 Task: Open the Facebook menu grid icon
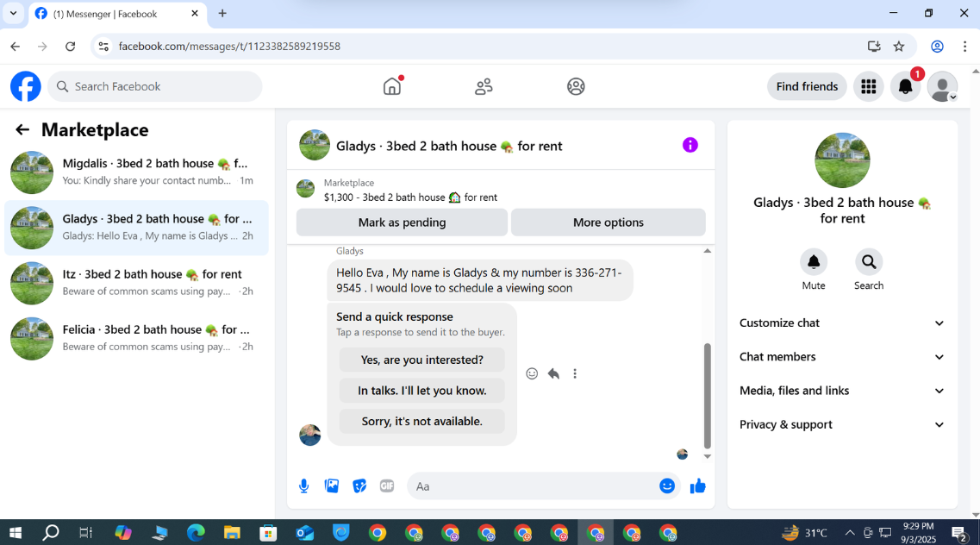(868, 86)
